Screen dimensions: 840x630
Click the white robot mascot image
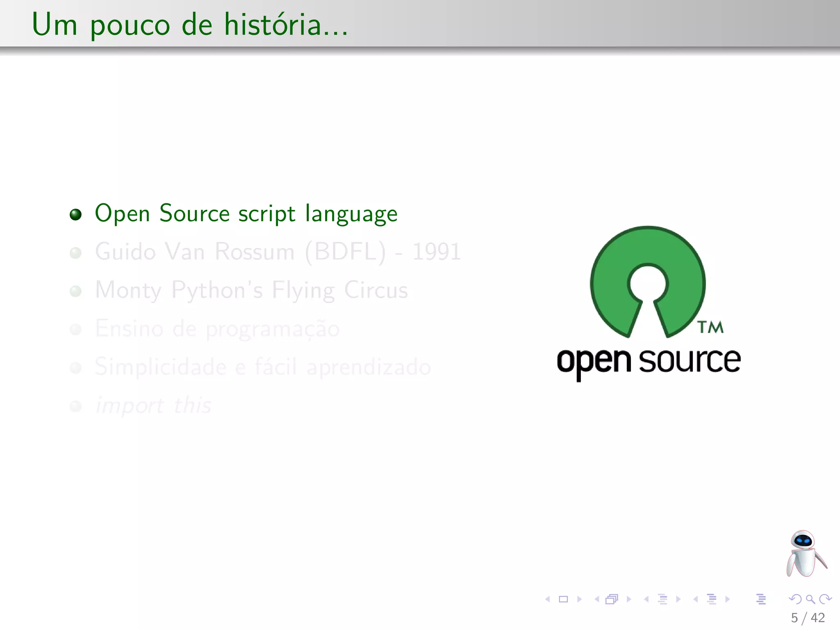(x=806, y=553)
